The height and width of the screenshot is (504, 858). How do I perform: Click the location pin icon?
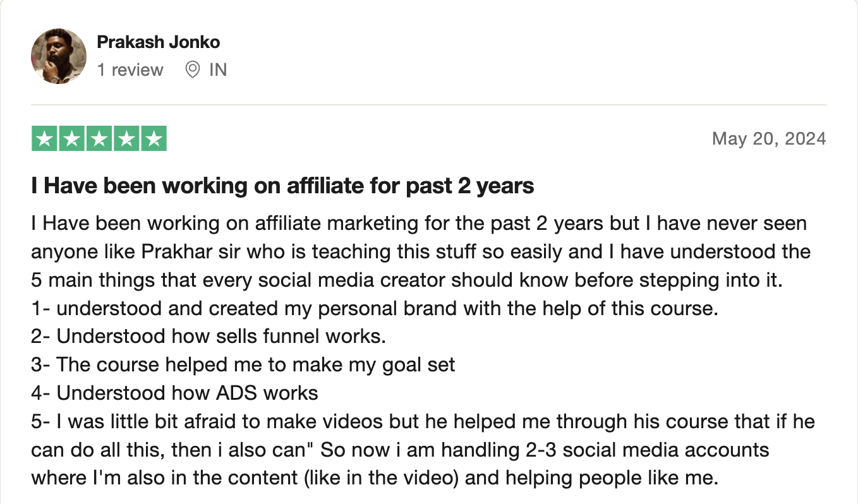193,69
